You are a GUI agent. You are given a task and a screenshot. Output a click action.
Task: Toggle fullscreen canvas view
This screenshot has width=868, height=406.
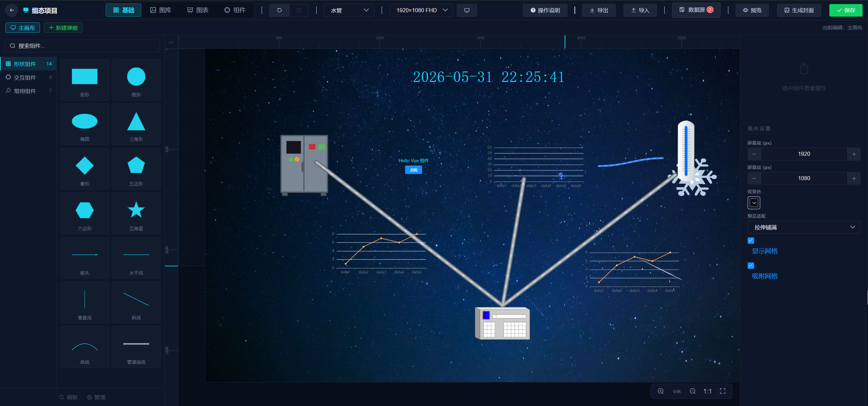(x=723, y=391)
